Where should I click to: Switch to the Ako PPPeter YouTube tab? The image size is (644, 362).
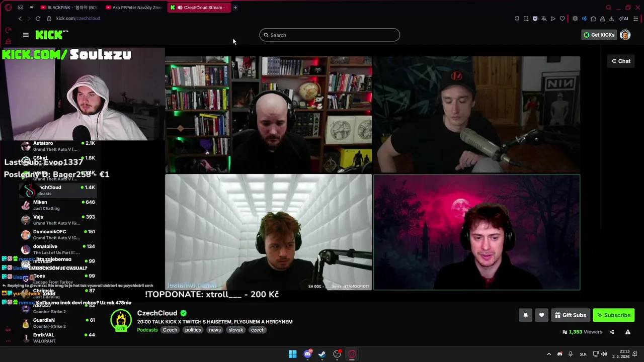[x=134, y=8]
